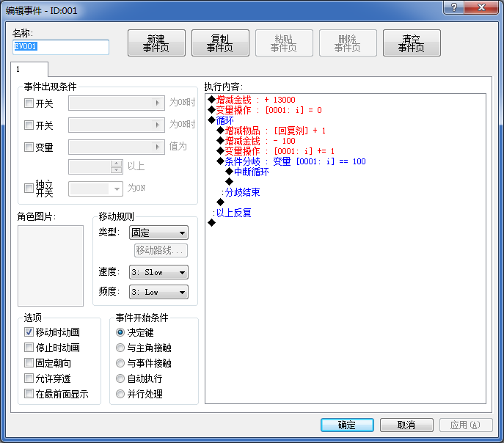504x443 pixels.
Task: Click the help question mark button
Action: click(x=453, y=7)
